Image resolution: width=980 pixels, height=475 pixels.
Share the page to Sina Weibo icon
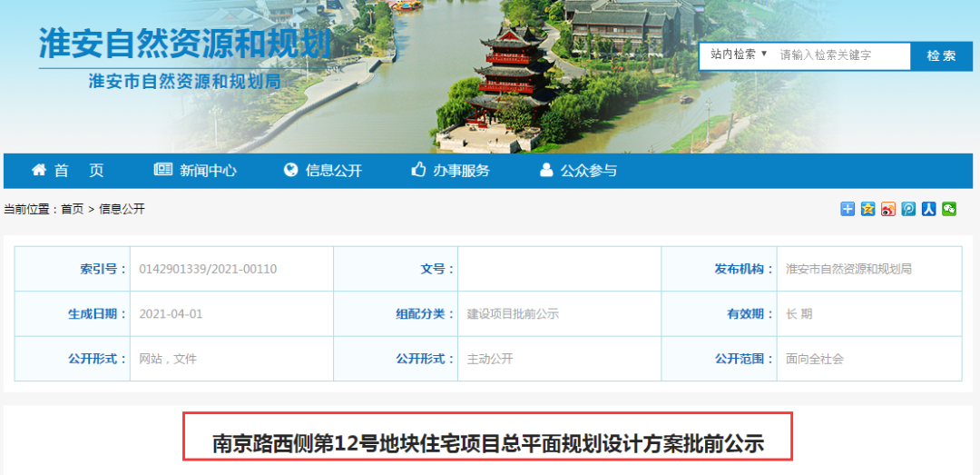pyautogui.click(x=888, y=209)
